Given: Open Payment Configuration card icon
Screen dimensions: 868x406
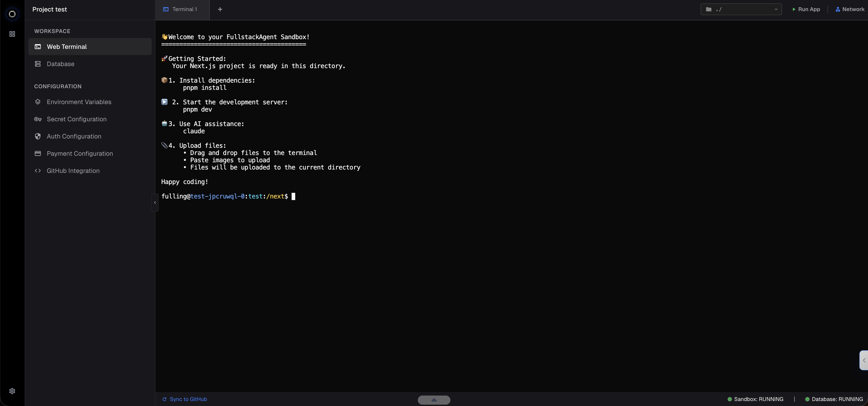Looking at the screenshot, I should point(38,154).
